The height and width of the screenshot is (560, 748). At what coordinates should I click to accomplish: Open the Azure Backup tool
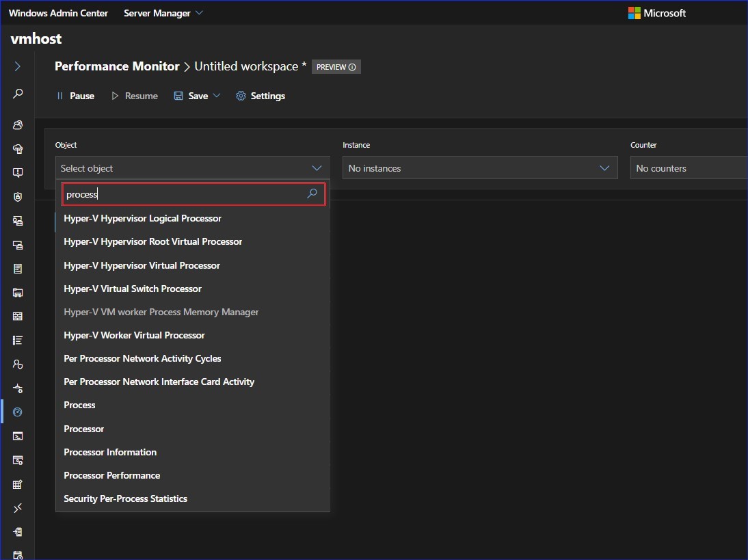[x=18, y=149]
